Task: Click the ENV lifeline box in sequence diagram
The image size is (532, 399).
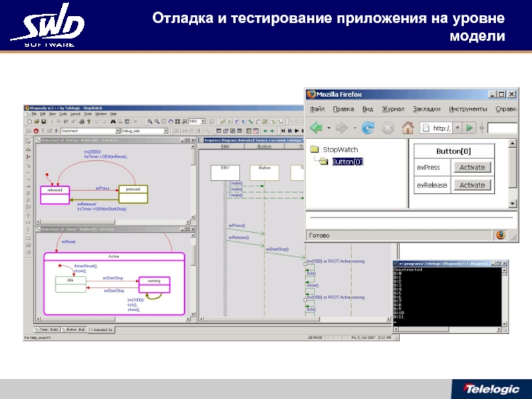Action: click(225, 173)
